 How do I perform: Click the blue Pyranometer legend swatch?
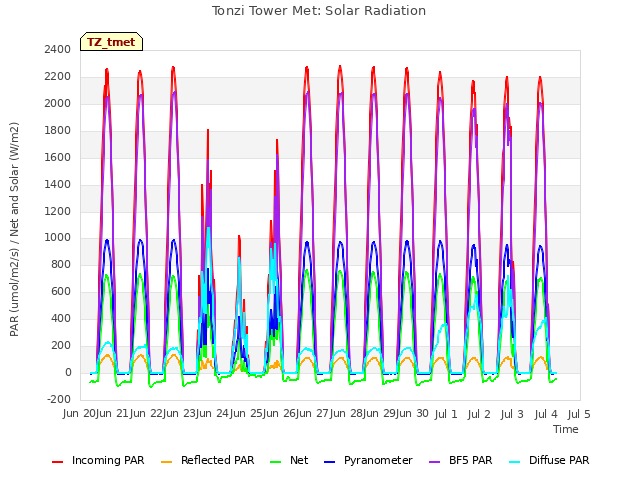pyautogui.click(x=329, y=461)
